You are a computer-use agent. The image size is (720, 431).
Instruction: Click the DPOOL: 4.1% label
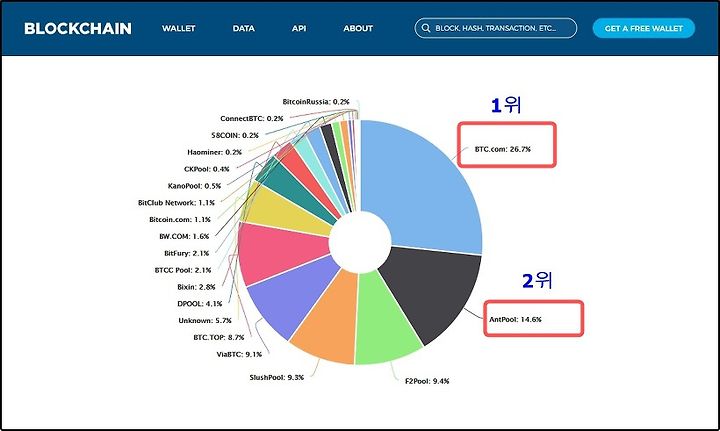pyautogui.click(x=200, y=304)
